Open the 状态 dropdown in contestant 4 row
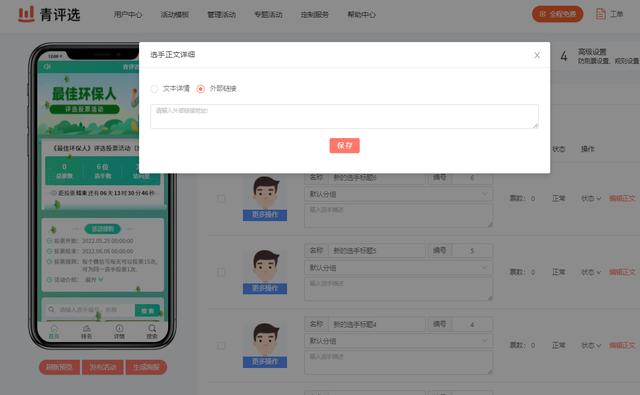640x395 pixels. (x=591, y=345)
